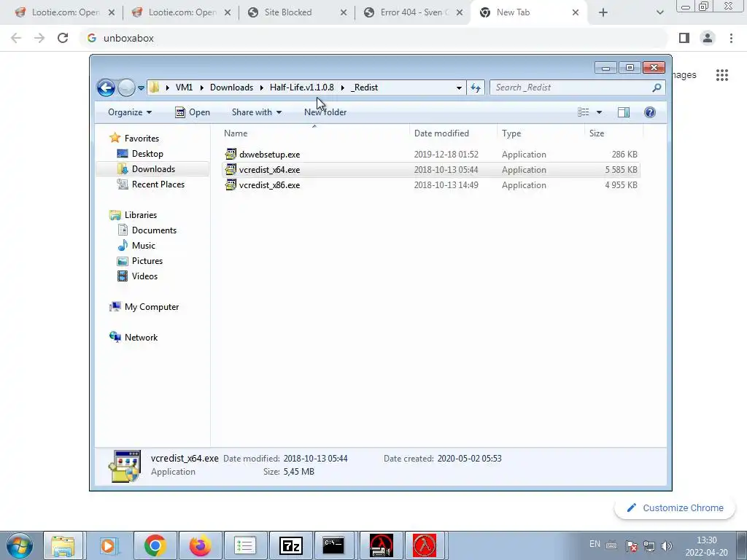
Task: Navigate to Downloads in the breadcrumb
Action: (231, 87)
